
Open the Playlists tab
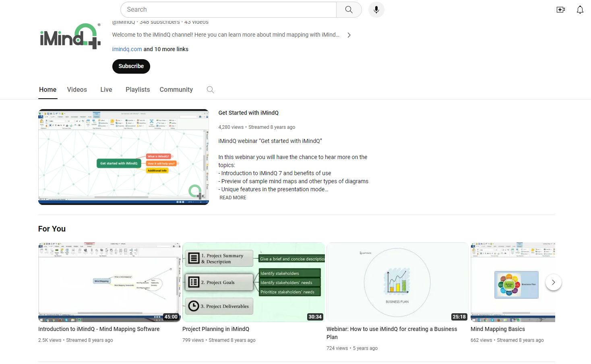[137, 89]
